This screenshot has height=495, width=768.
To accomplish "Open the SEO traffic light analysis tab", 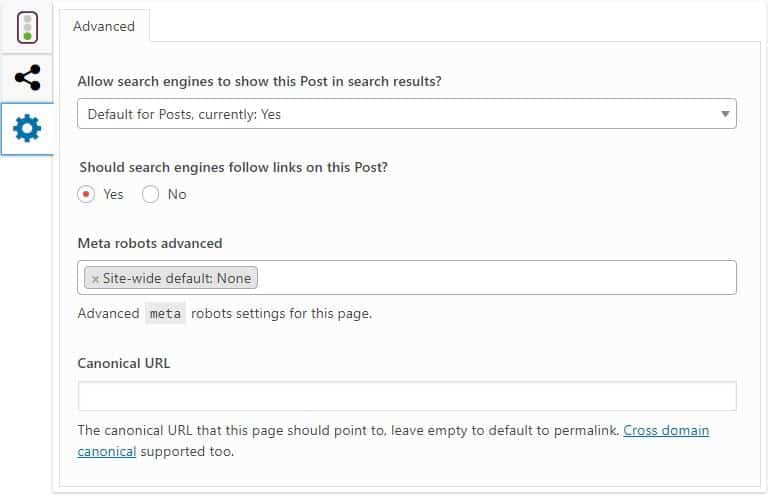I will click(x=27, y=28).
